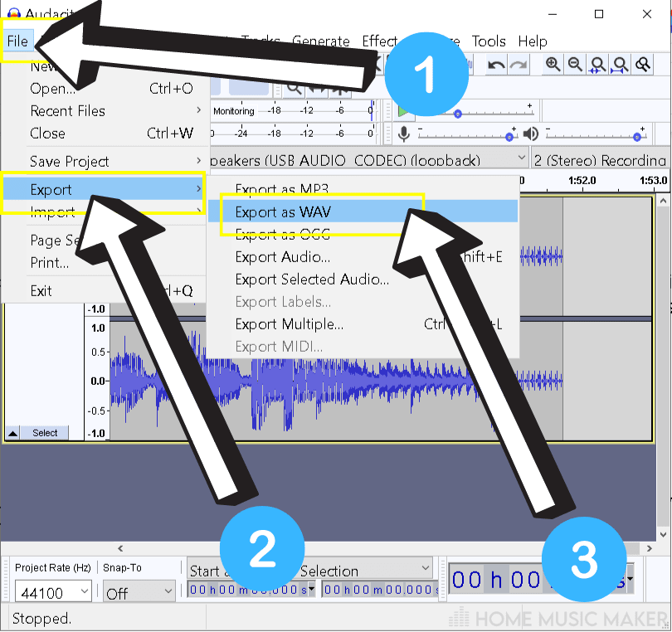Click the horizontal scrollbar right arrow

(650, 548)
